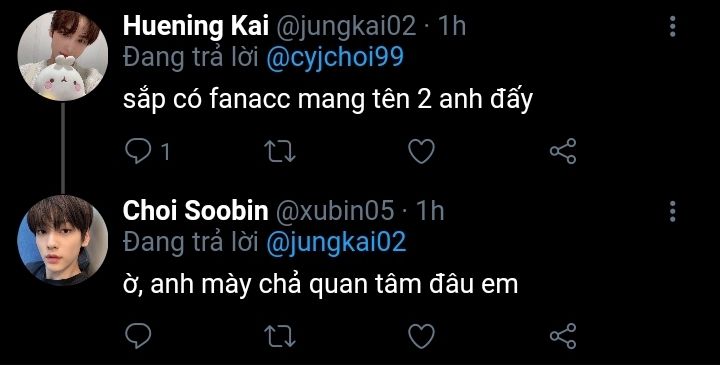Open the blue @jungkai02 mention link
Viewport: 720px width, 365px height.
pyautogui.click(x=336, y=242)
